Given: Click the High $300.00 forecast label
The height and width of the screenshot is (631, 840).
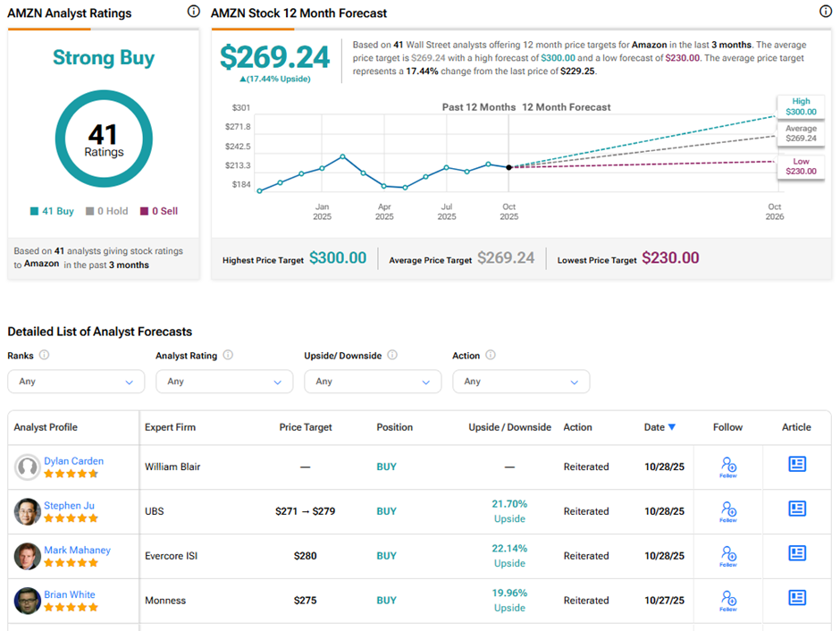Looking at the screenshot, I should coord(801,106).
